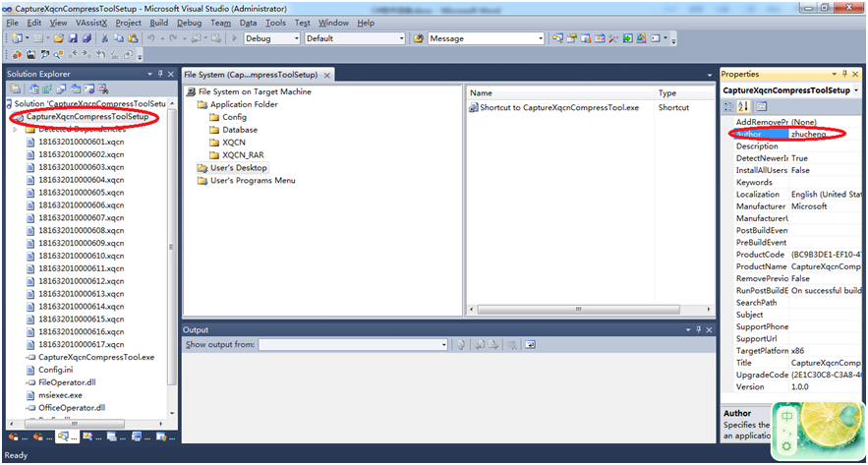This screenshot has height=465, width=868.
Task: Click the Paste clipboard icon
Action: click(133, 38)
